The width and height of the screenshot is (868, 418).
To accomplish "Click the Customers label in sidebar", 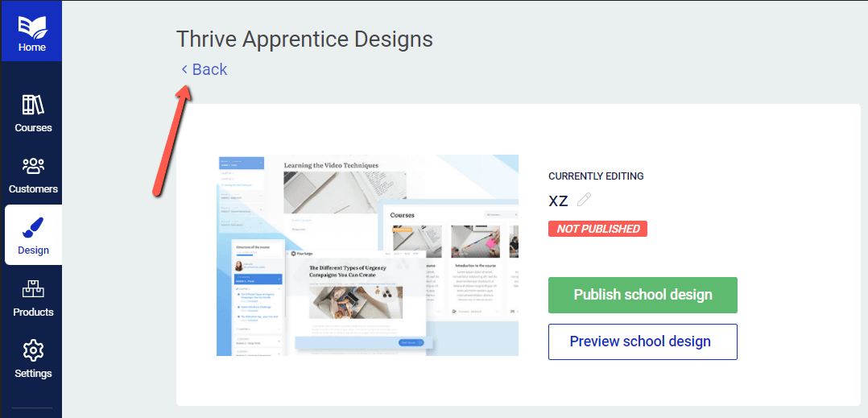I will (33, 189).
